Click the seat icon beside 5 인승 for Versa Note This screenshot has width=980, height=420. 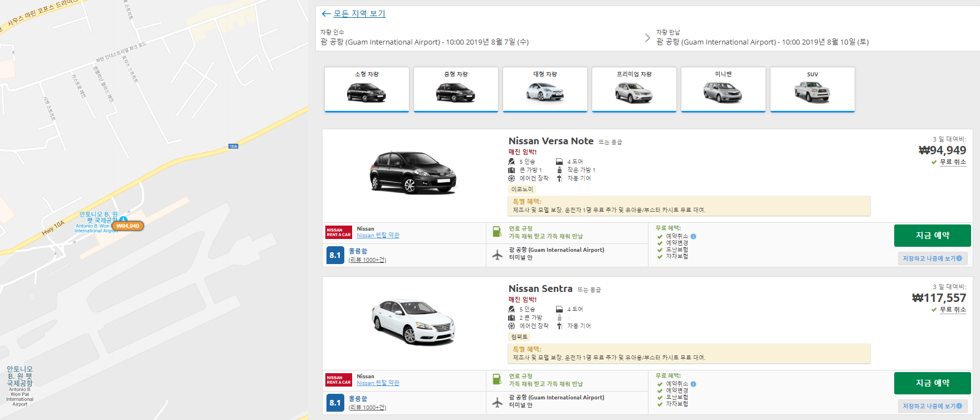(x=511, y=162)
